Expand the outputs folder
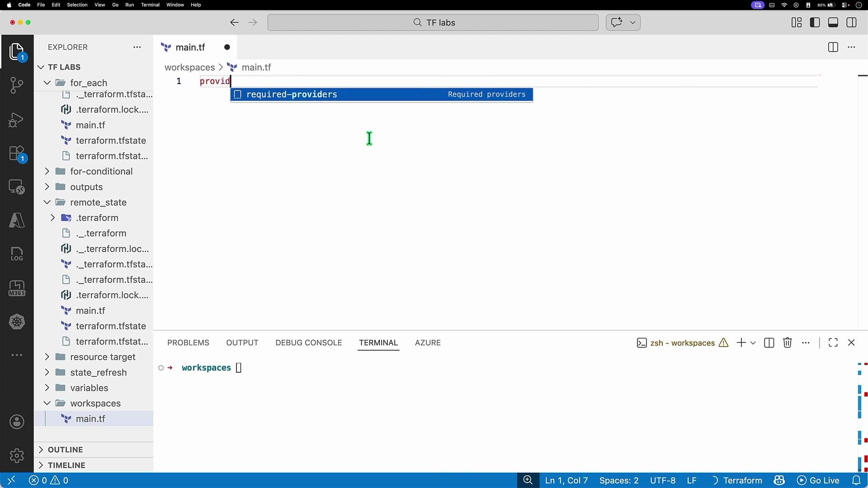 [x=47, y=187]
